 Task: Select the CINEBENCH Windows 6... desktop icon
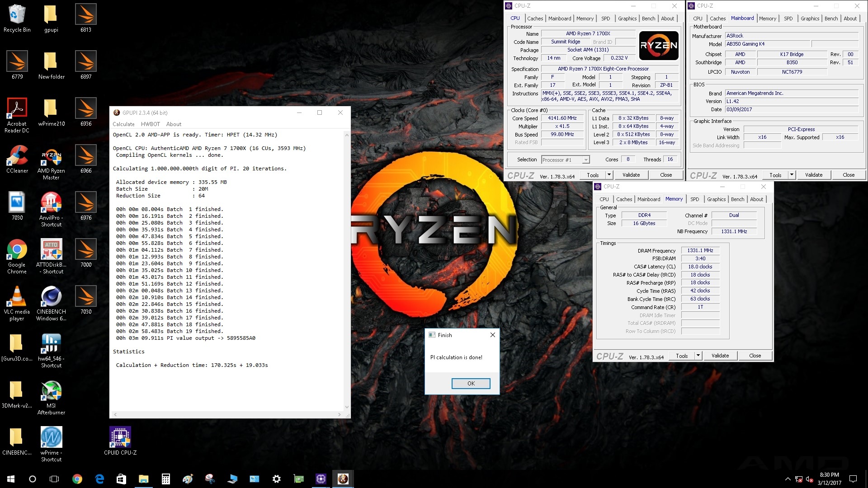(x=51, y=303)
